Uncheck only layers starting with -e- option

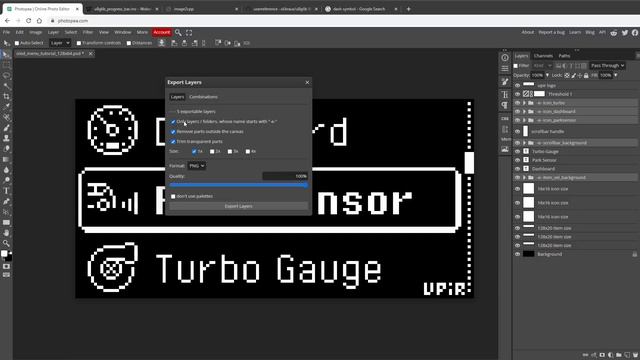pyautogui.click(x=173, y=122)
